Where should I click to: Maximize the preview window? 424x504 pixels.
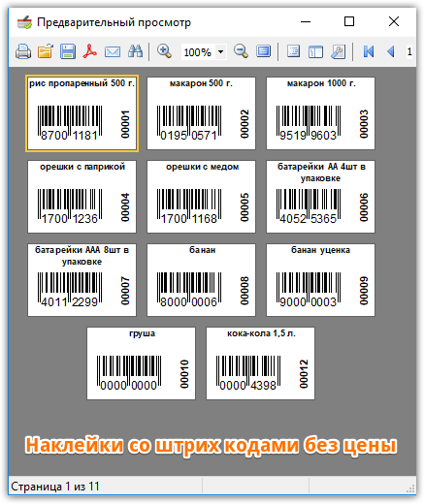(349, 21)
